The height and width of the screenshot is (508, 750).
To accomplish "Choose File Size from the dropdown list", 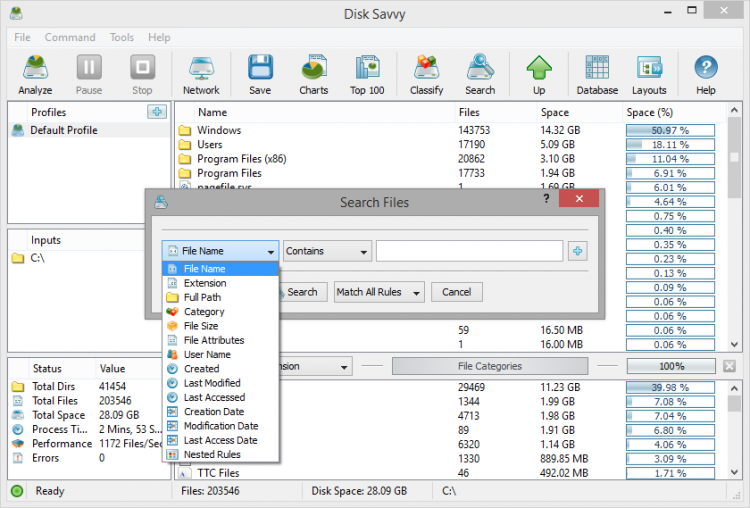I will pyautogui.click(x=221, y=326).
